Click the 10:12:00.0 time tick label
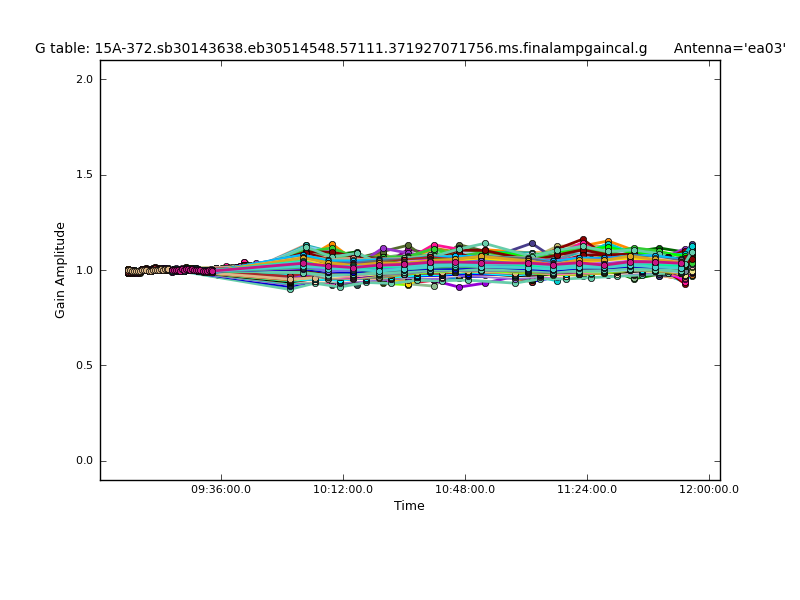This screenshot has height=600, width=800. click(343, 490)
